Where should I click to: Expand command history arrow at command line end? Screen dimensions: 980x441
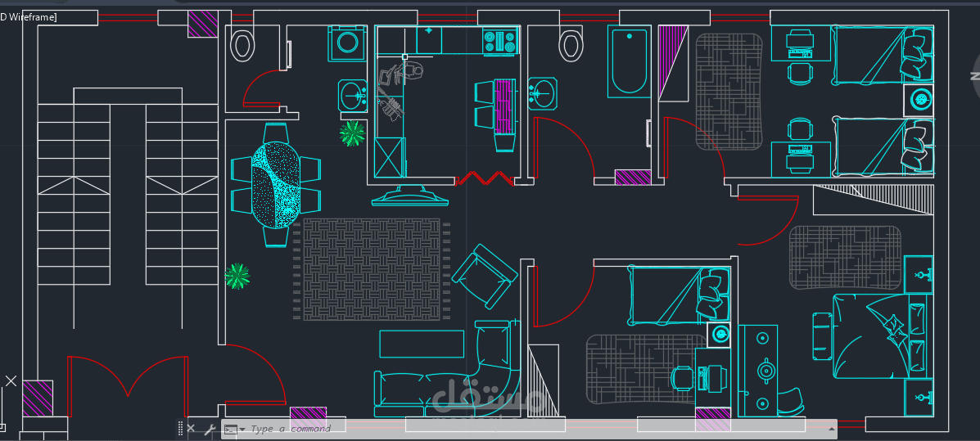point(832,429)
